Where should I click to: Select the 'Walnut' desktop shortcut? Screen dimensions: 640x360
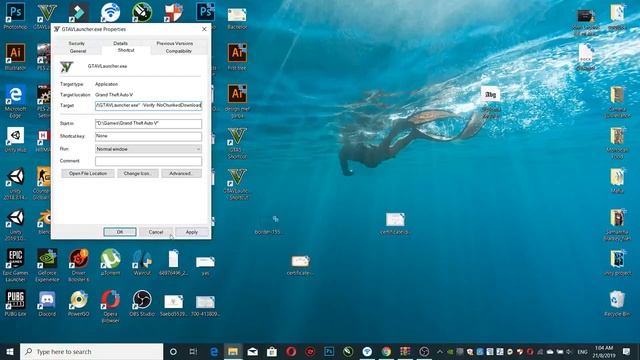pos(142,262)
